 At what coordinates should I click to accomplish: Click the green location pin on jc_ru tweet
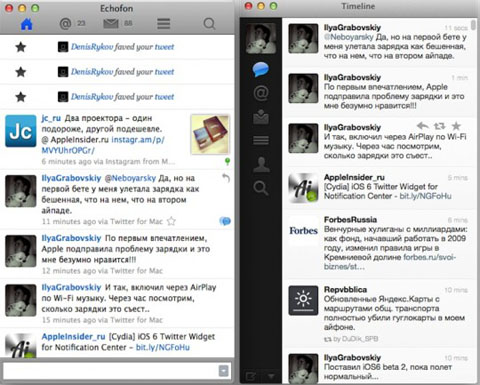click(227, 162)
